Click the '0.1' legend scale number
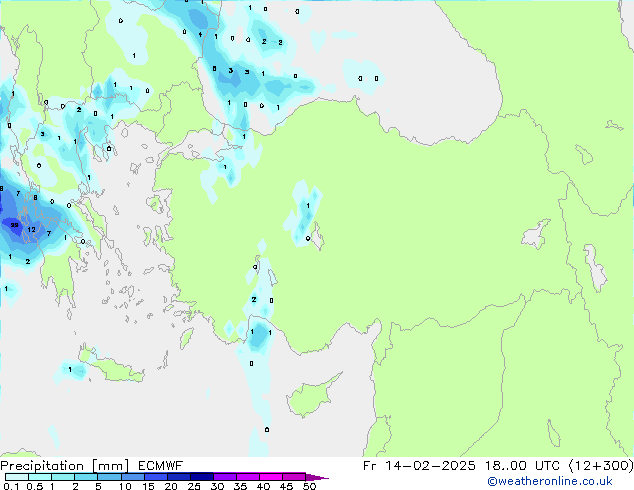Screen dimensions: 634x490 (x=11, y=486)
